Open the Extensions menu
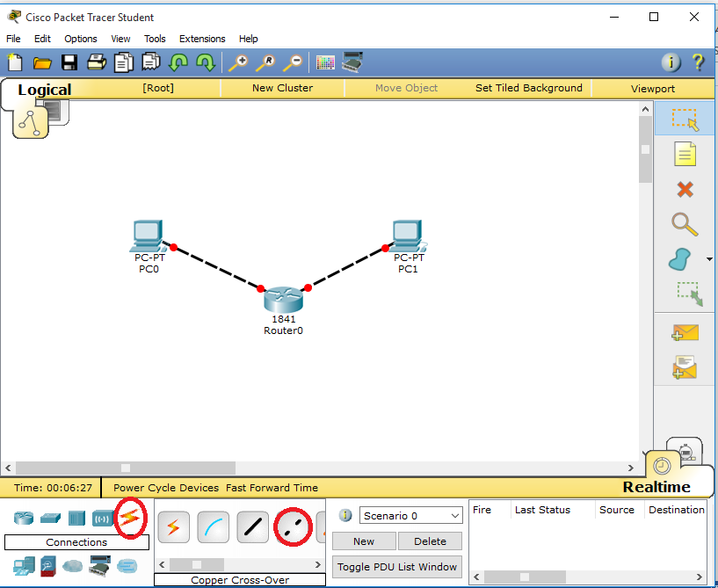This screenshot has height=588, width=718. click(x=202, y=39)
